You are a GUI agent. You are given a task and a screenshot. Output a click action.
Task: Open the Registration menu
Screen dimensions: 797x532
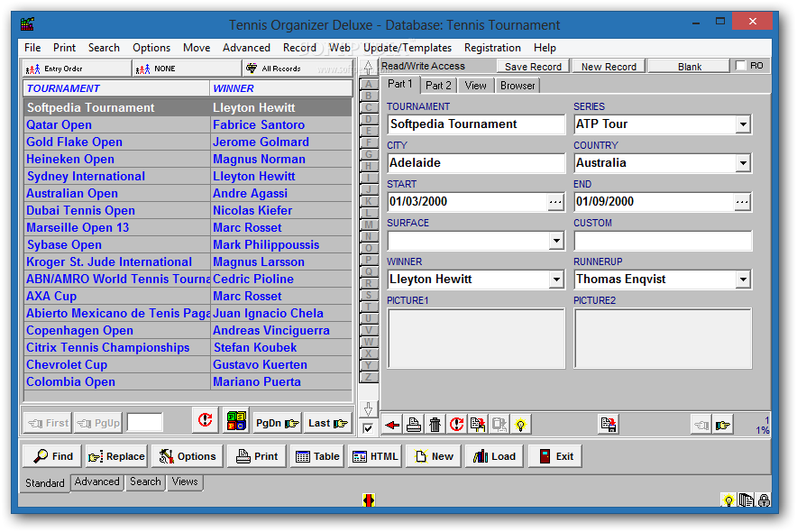pyautogui.click(x=492, y=48)
